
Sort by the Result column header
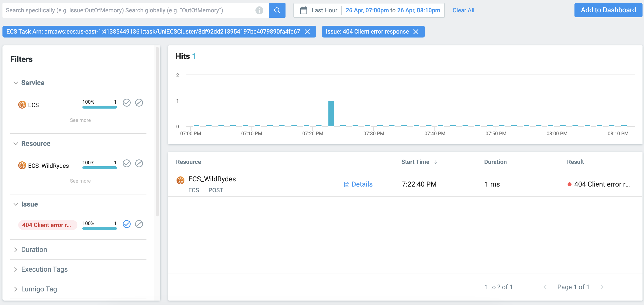click(x=575, y=162)
